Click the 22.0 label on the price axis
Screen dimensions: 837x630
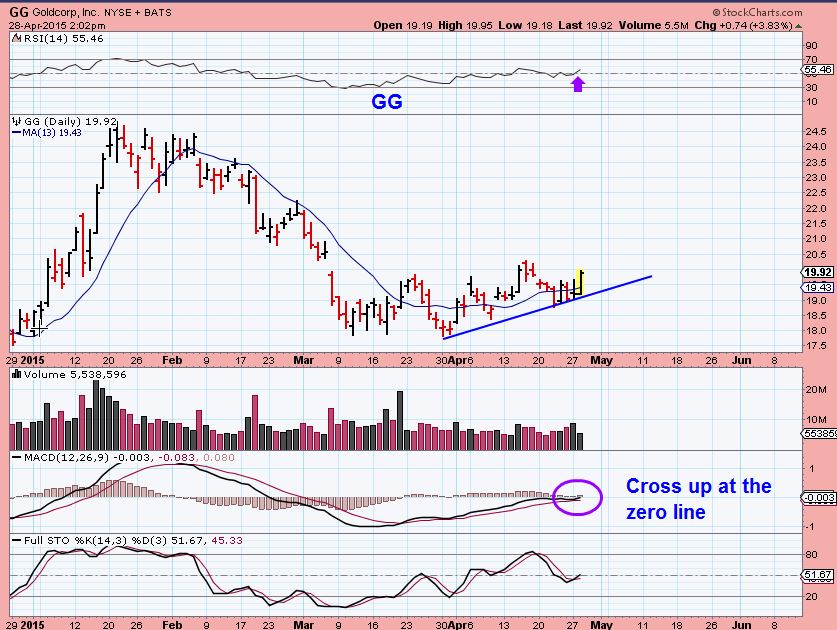(x=816, y=208)
